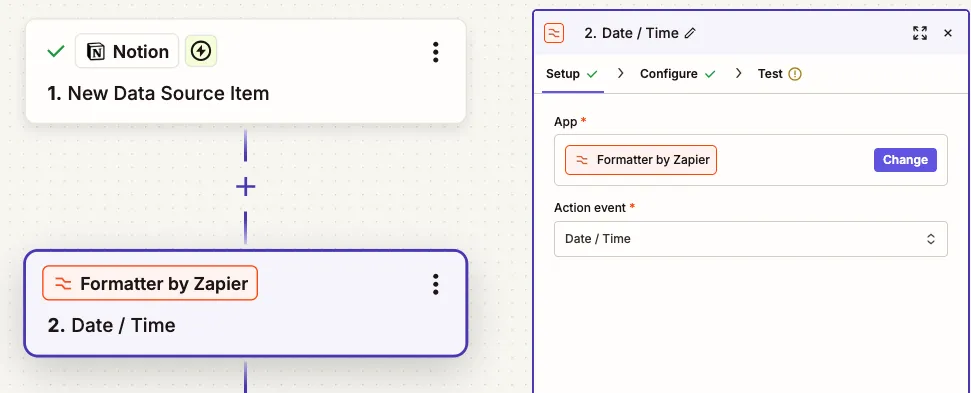Click chevron between Setup and Configure

(620, 73)
